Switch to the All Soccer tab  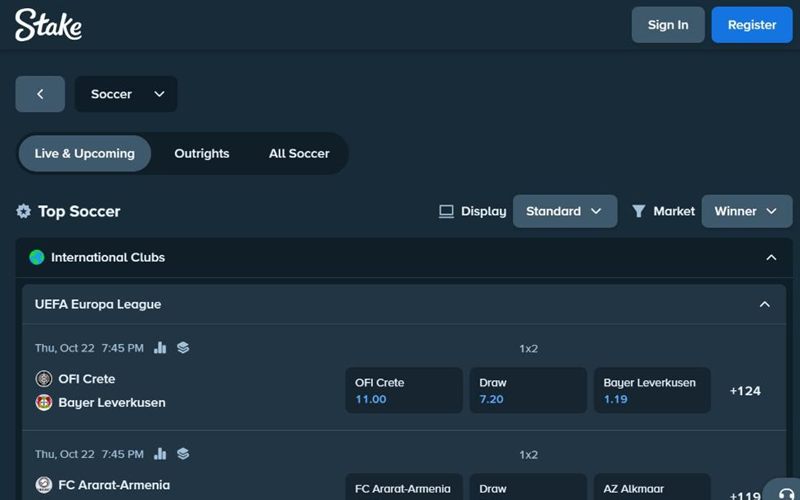pyautogui.click(x=299, y=154)
